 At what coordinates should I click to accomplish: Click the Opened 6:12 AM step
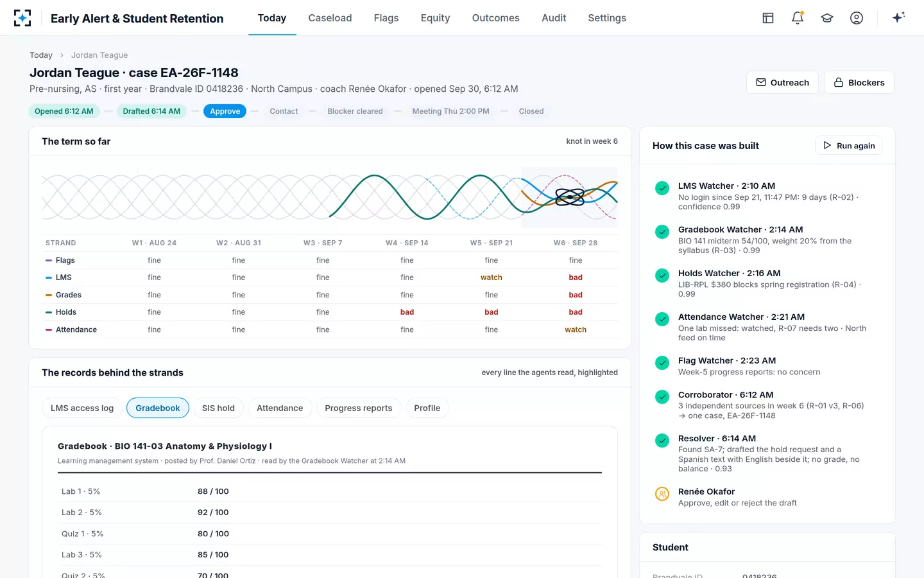coord(64,111)
